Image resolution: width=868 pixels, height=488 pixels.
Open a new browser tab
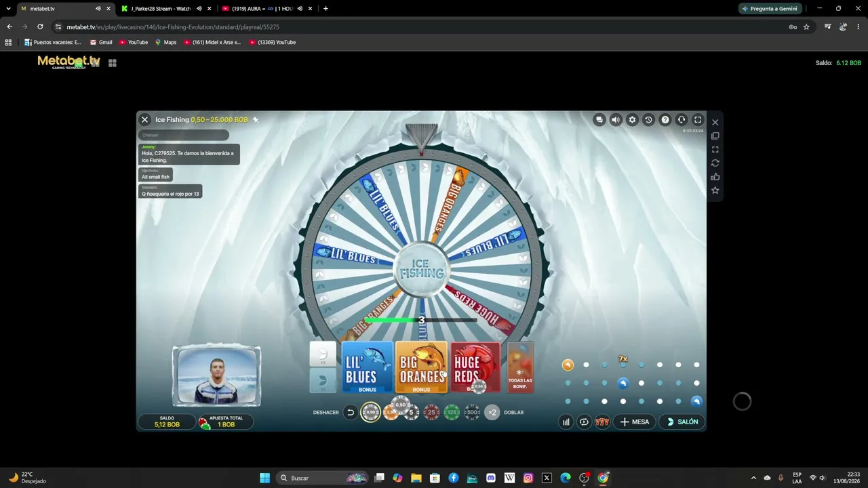[x=325, y=9]
